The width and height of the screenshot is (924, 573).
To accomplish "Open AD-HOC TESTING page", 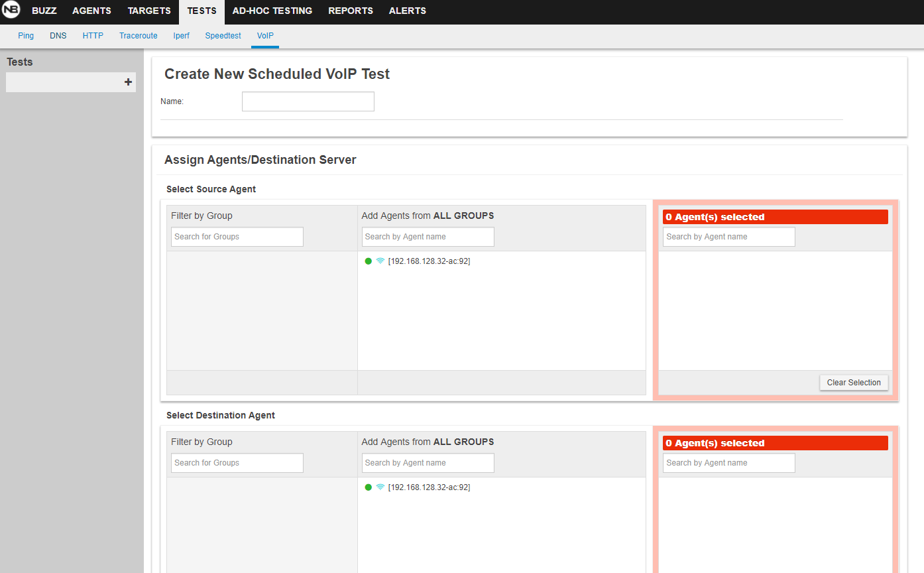I will point(272,11).
